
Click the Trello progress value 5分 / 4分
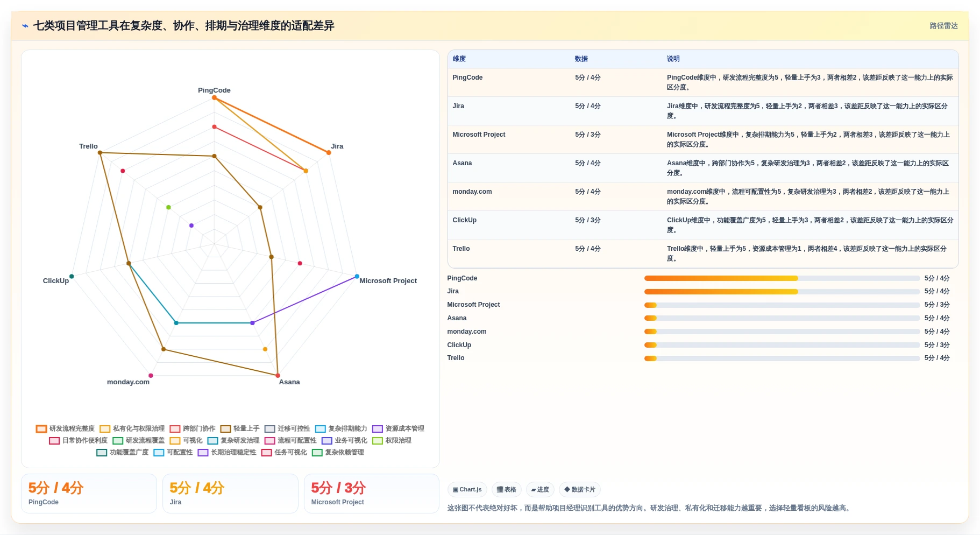[x=937, y=358]
